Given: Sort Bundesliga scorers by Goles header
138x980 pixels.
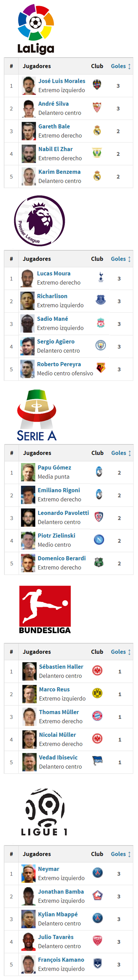Looking at the screenshot, I should [x=121, y=652].
